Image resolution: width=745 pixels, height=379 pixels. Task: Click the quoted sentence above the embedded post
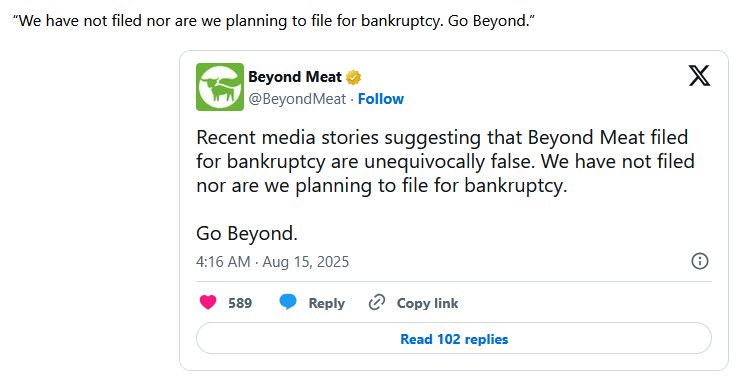pos(274,21)
